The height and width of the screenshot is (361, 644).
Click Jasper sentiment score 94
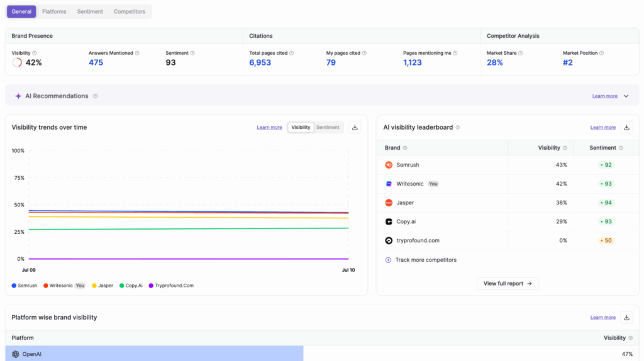coord(606,203)
